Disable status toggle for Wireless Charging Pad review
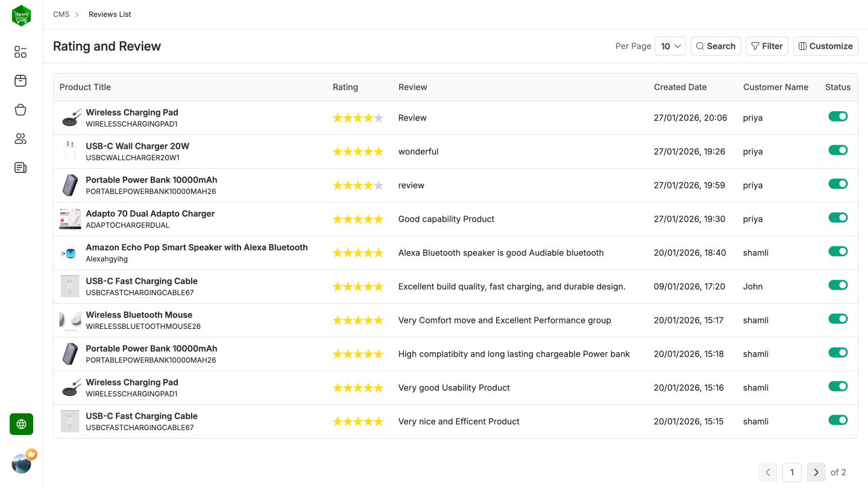 coord(838,116)
